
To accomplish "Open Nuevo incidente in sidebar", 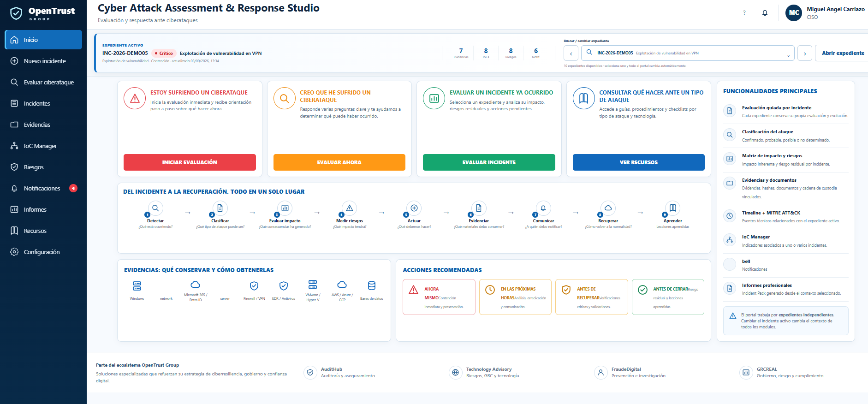I will click(x=43, y=61).
